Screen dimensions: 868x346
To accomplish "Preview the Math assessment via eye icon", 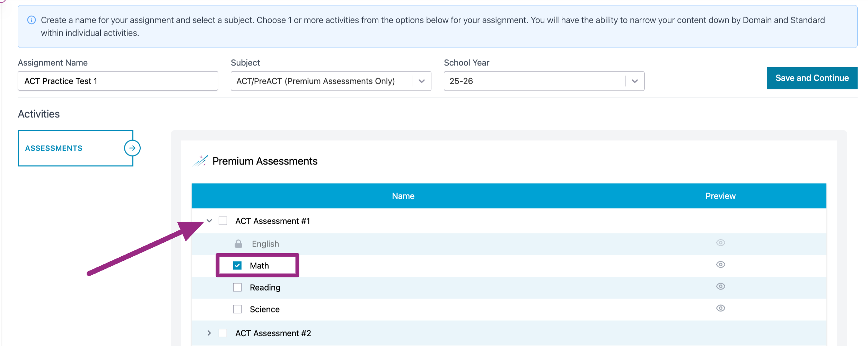I will click(721, 265).
